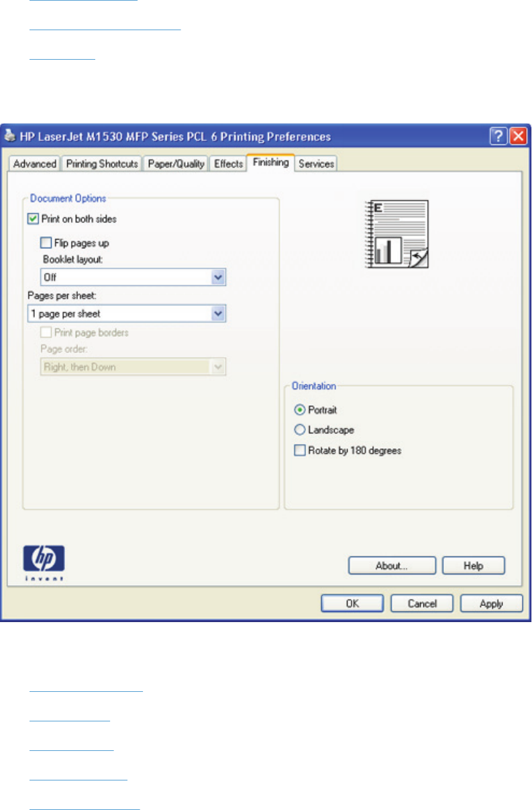Switch to the Printing Shortcuts tab
The height and width of the screenshot is (810, 532).
(x=102, y=164)
